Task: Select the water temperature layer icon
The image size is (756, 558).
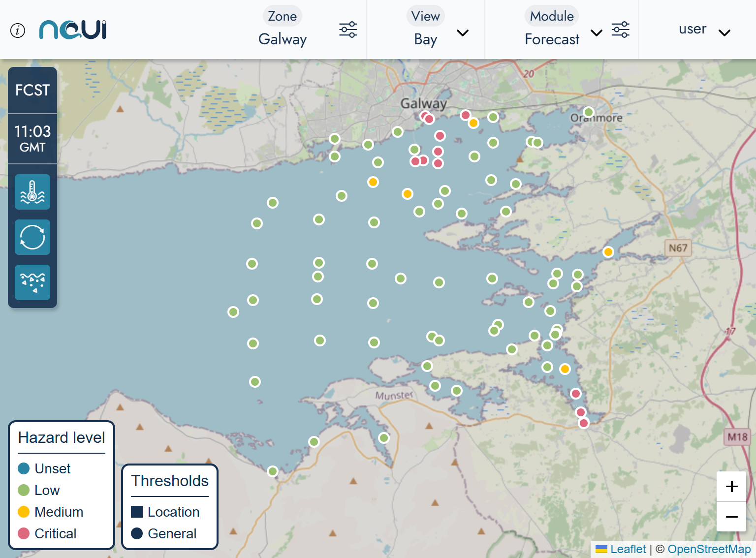Action: pyautogui.click(x=32, y=192)
